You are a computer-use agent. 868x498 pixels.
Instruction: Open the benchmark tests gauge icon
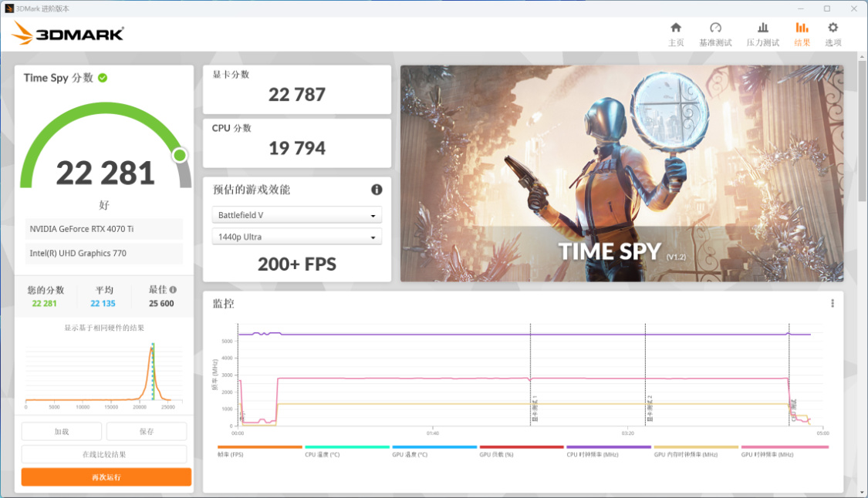pos(715,28)
